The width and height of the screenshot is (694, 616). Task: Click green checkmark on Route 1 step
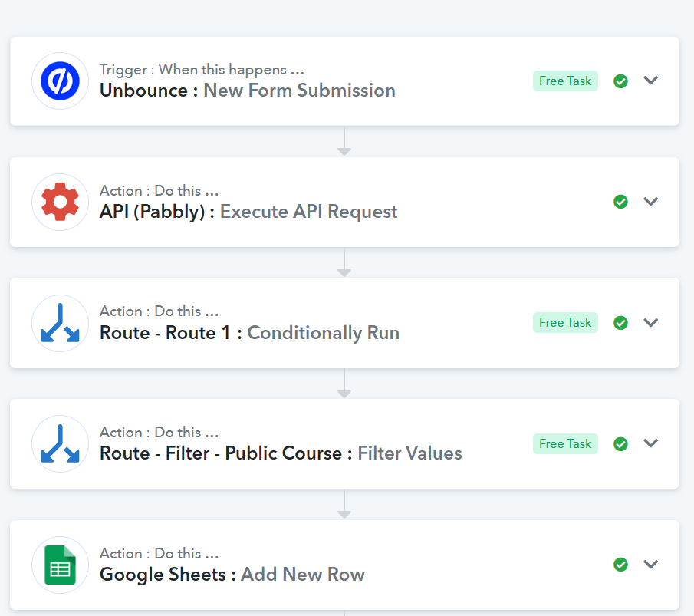tap(621, 323)
